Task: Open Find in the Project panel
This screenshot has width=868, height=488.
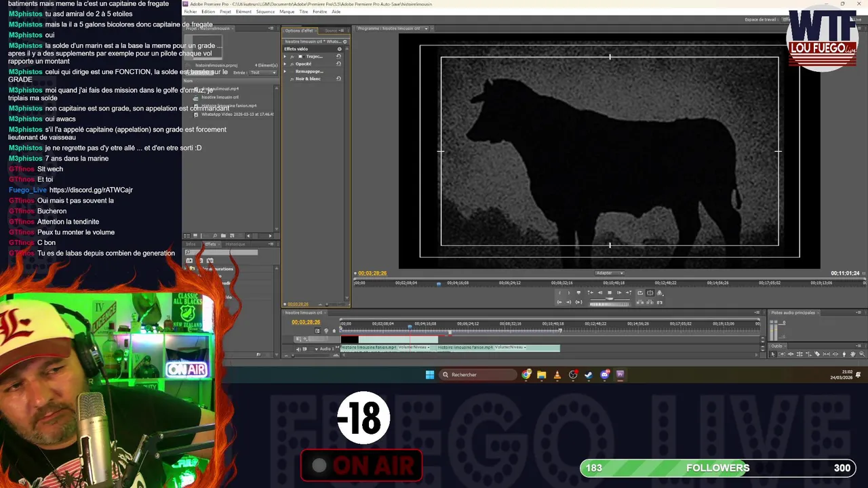Action: (x=215, y=236)
